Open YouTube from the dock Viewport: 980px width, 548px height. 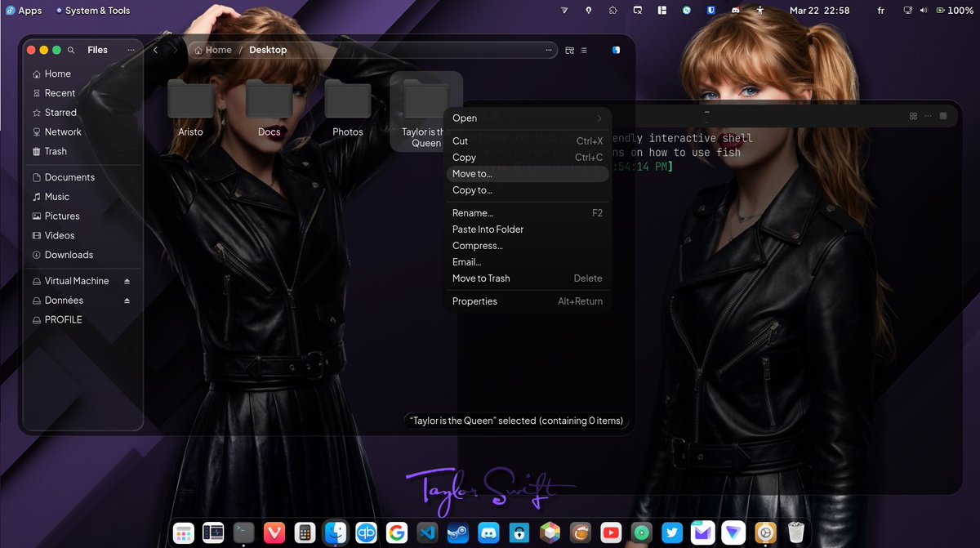tap(610, 532)
